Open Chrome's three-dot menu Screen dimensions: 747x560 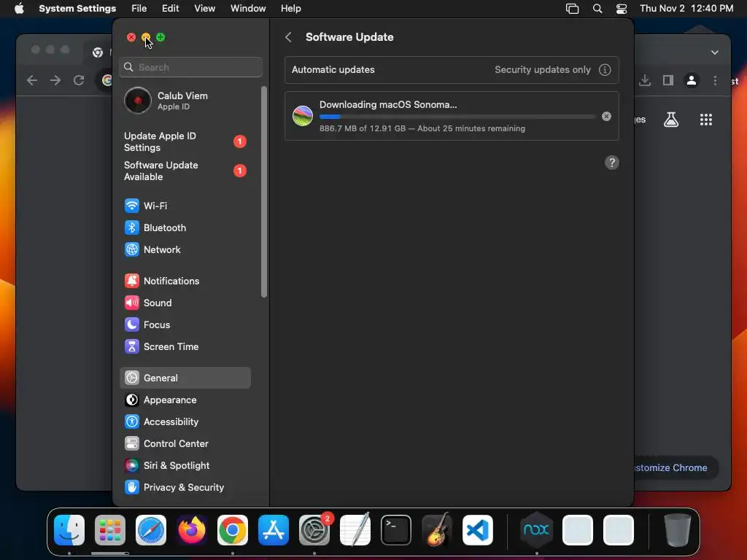point(715,80)
